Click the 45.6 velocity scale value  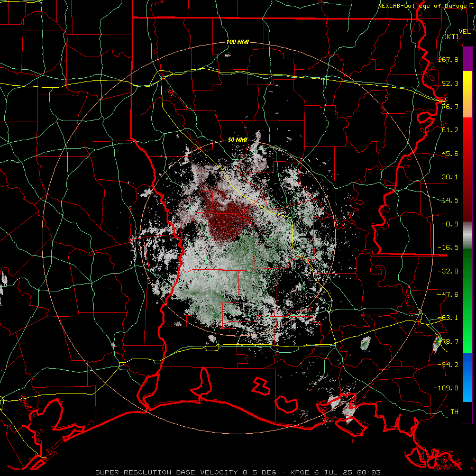pos(450,153)
